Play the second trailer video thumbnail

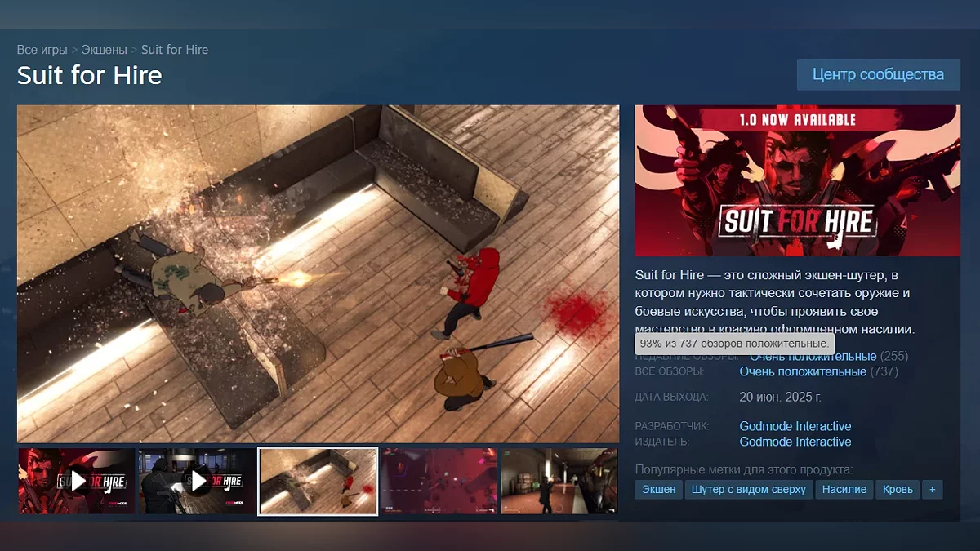pos(196,481)
